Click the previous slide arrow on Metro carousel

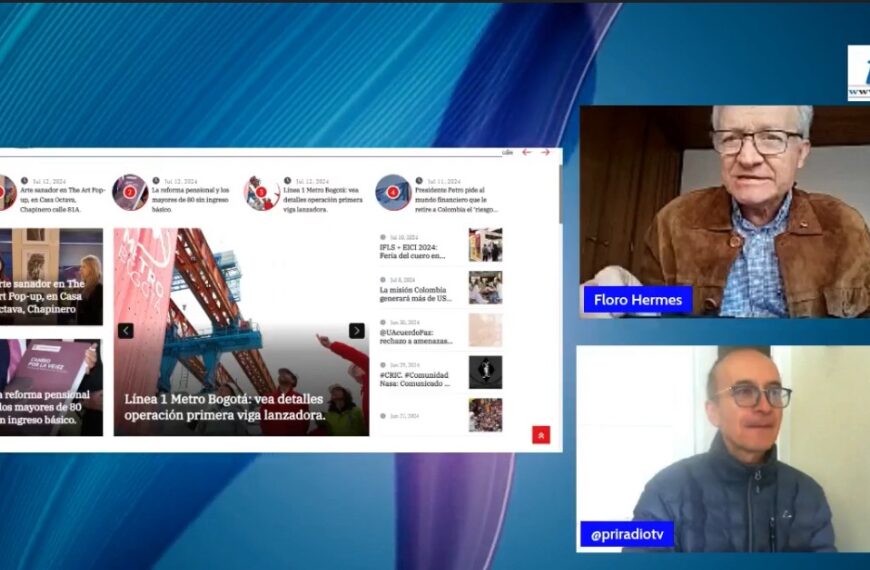tap(125, 331)
